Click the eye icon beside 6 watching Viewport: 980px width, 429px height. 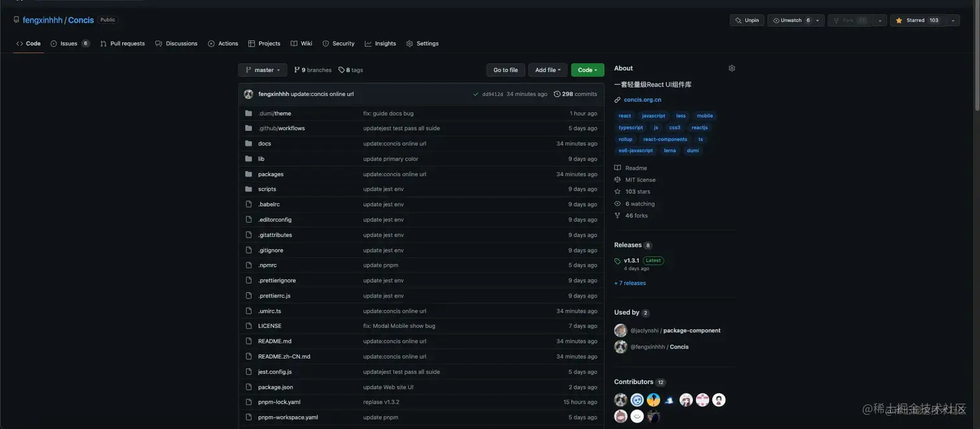(x=618, y=203)
